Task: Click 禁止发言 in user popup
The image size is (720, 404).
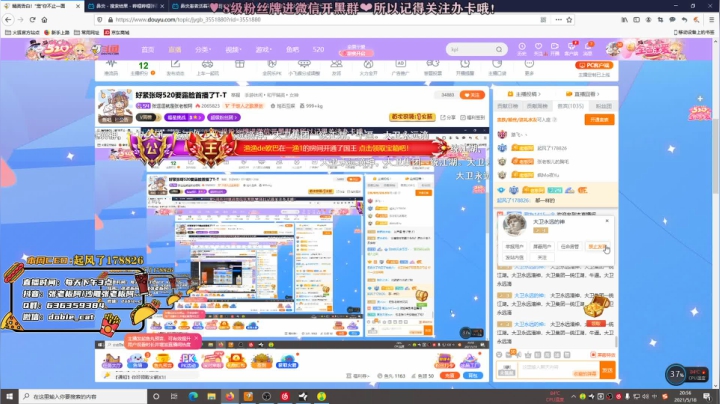Action: click(x=597, y=247)
